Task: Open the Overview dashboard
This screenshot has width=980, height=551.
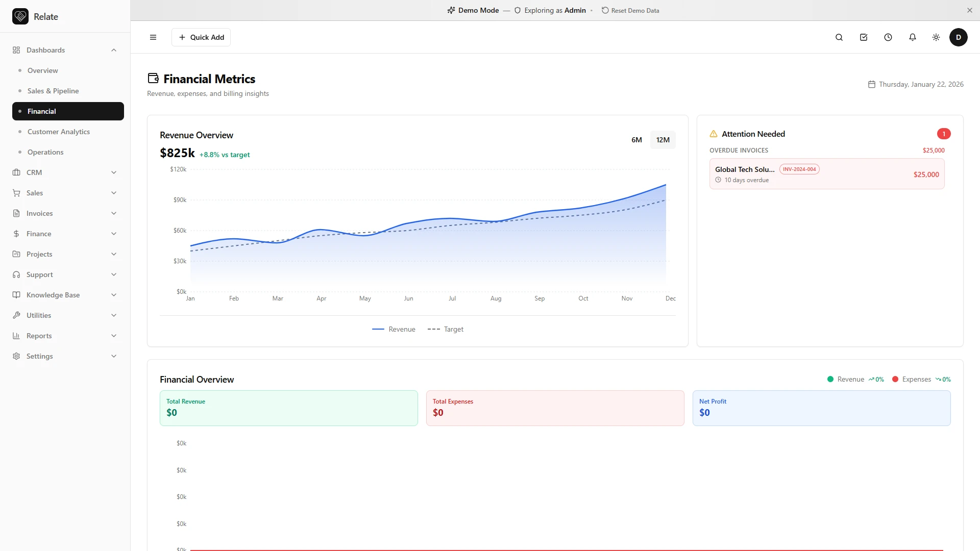Action: tap(68, 70)
